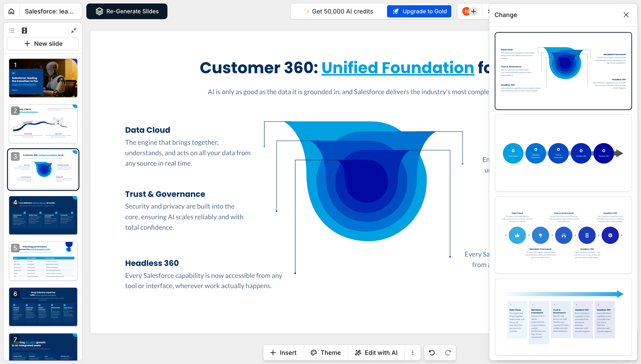
Task: Collapse the slide navigator panel
Action: pyautogui.click(x=73, y=31)
